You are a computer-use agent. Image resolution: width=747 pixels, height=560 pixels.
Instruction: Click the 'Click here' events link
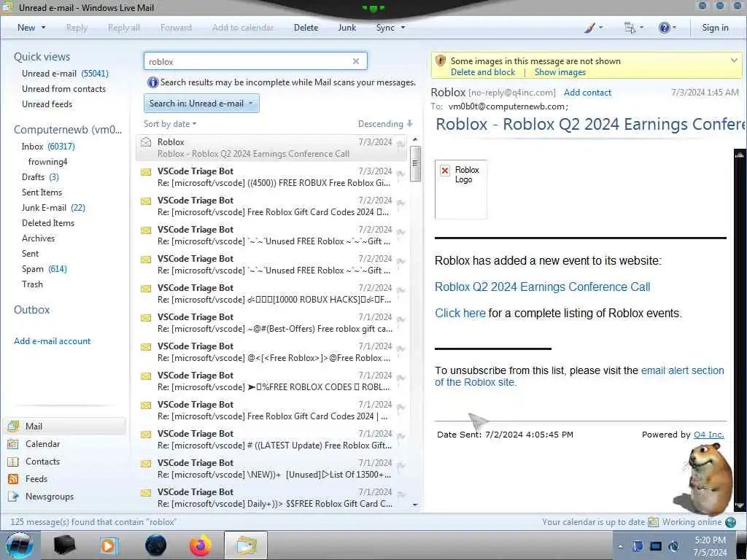coord(460,313)
